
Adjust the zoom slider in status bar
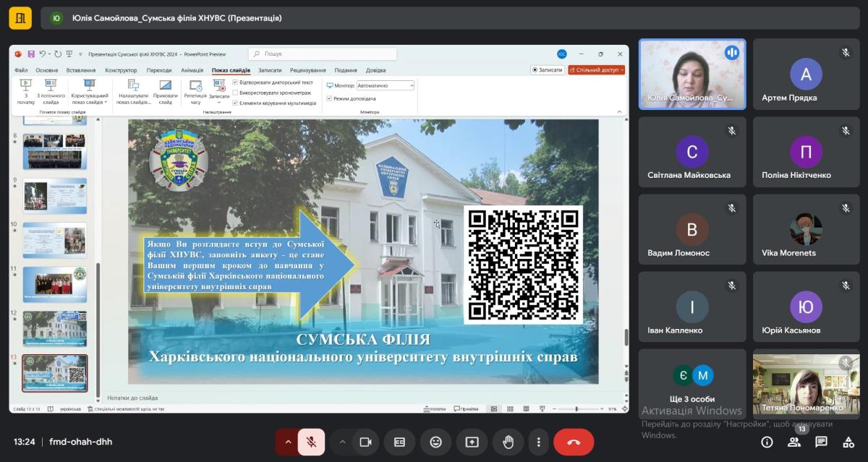[576, 409]
